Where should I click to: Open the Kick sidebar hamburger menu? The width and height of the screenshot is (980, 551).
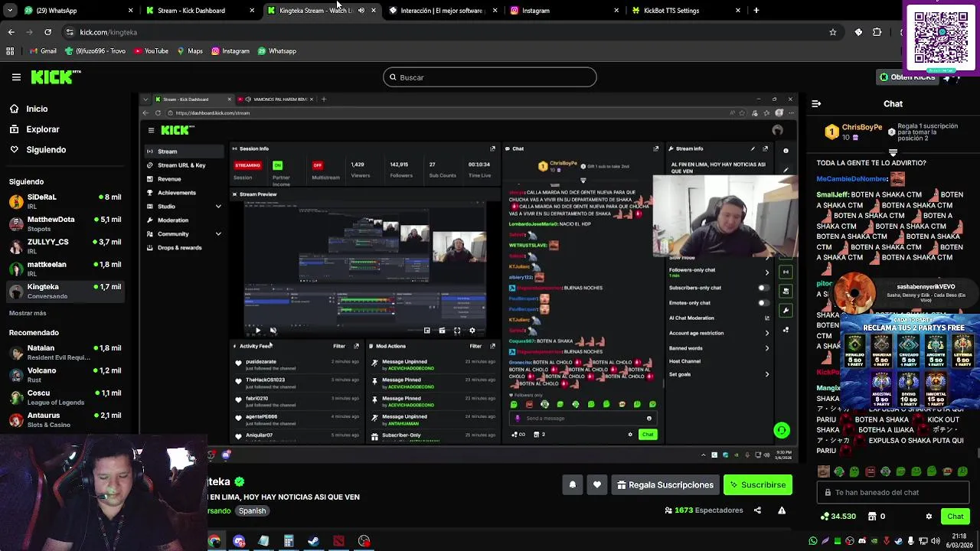16,77
